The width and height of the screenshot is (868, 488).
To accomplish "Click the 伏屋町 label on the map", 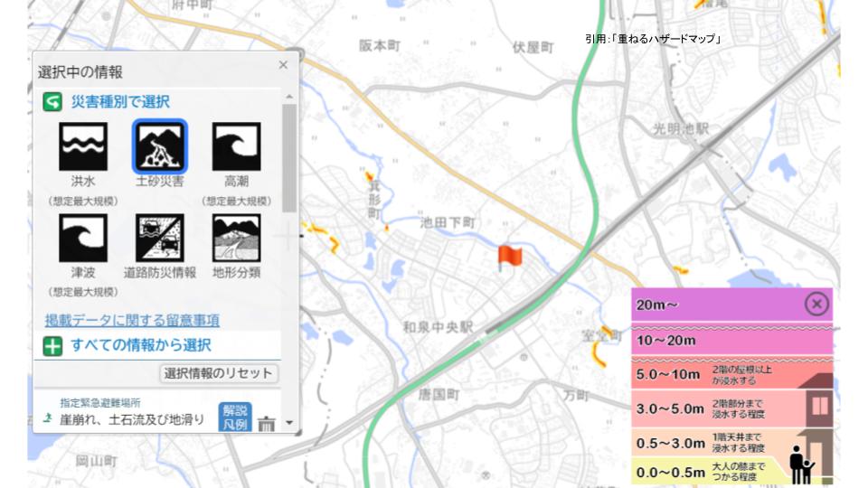I will point(533,48).
